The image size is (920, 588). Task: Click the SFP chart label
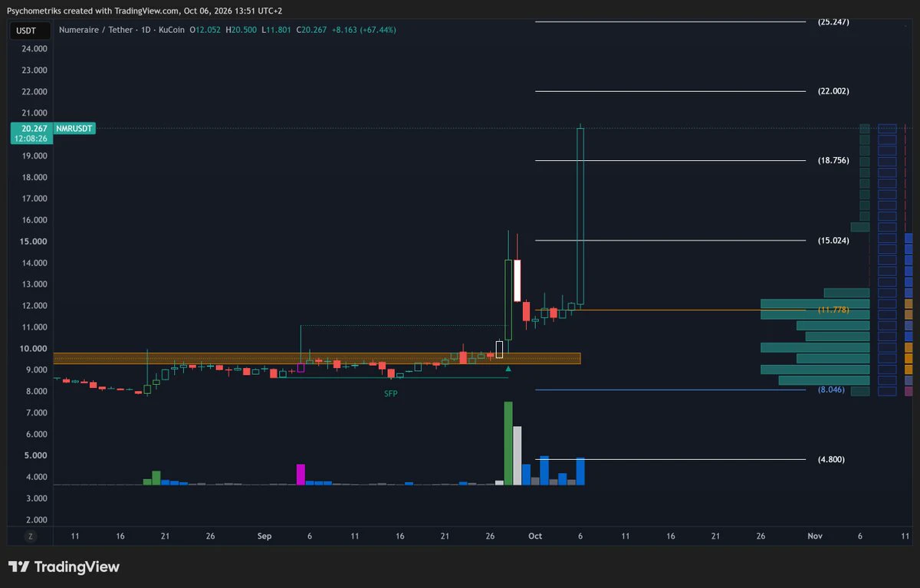(391, 393)
